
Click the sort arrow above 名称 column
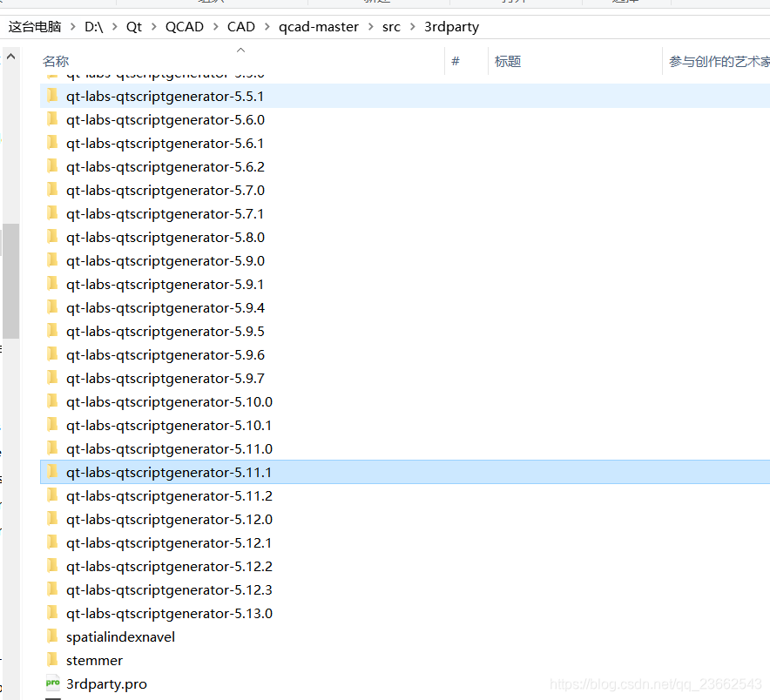point(240,50)
